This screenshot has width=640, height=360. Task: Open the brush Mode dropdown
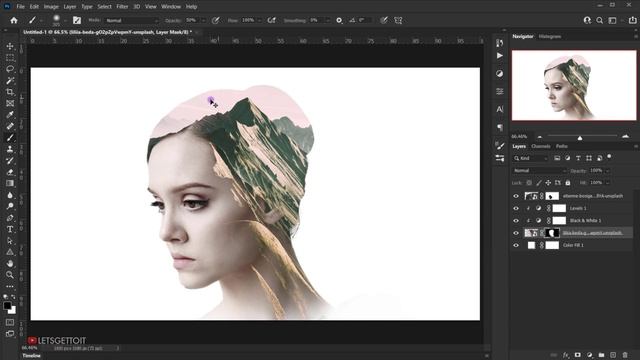[x=131, y=20]
